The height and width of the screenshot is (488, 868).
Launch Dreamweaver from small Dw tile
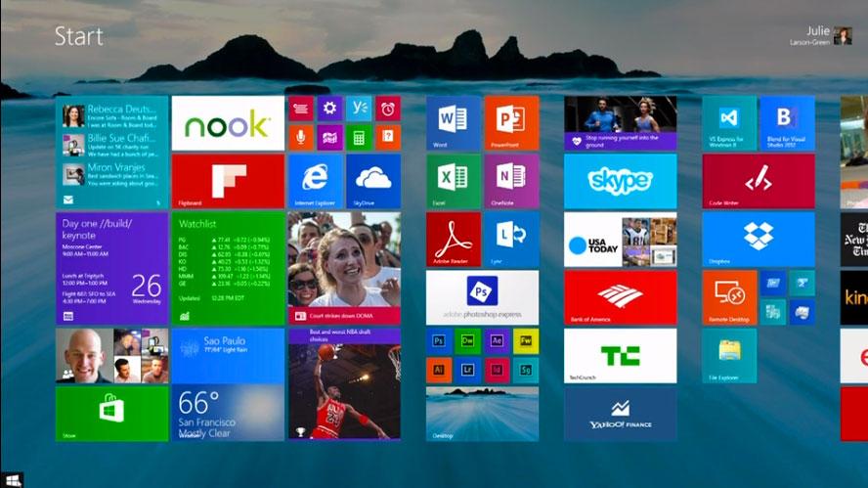[468, 340]
